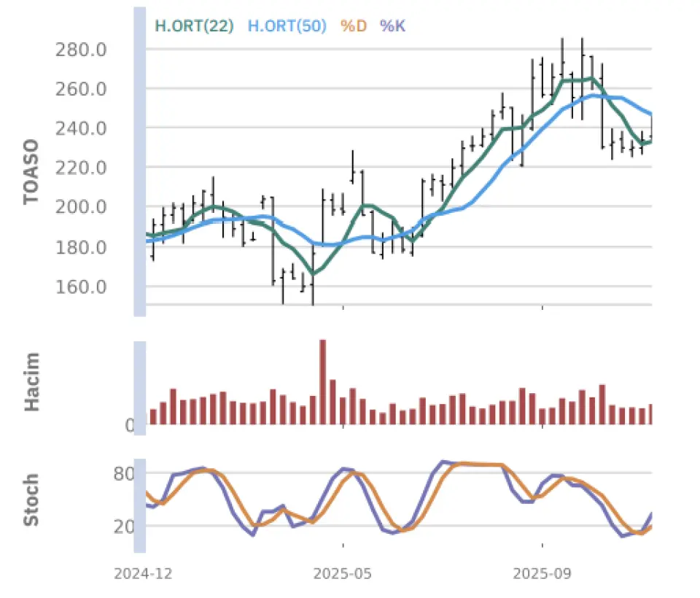Screen dimensions: 700x598
Task: Toggle the %D legend entry
Action: click(x=354, y=26)
